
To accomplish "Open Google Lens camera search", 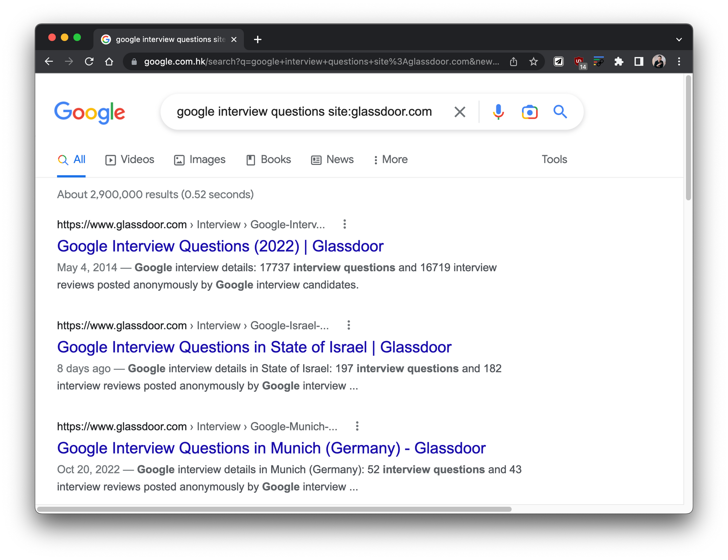I will coord(529,112).
